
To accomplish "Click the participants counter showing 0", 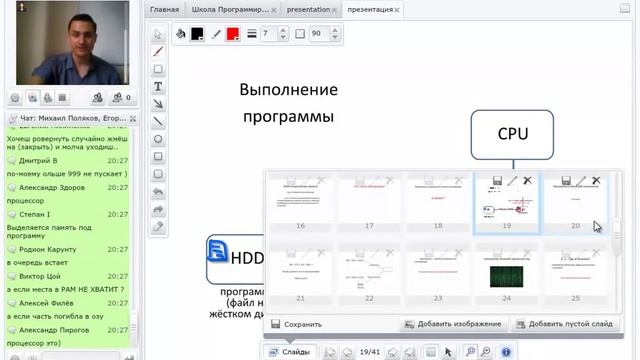I will [x=122, y=98].
